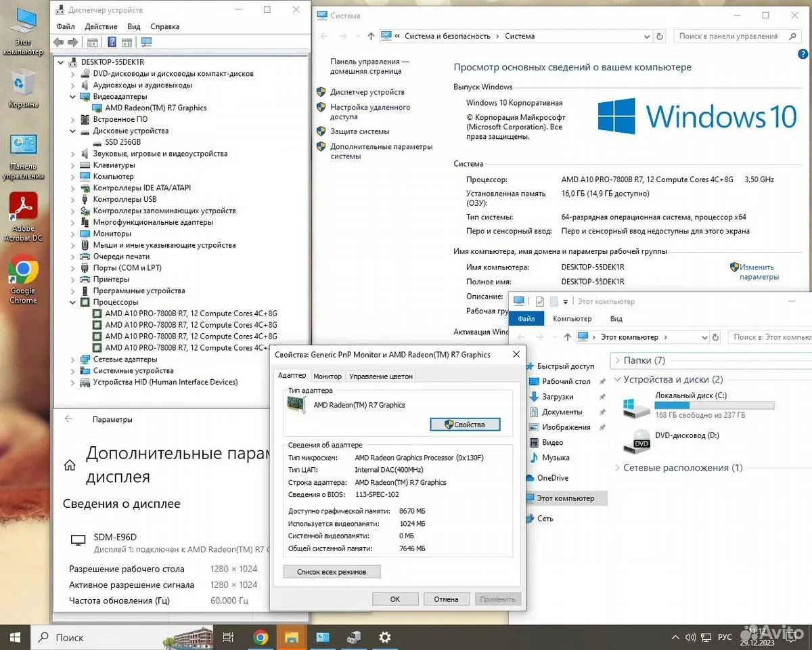Select the DVD-дисковод (D:) drive icon

pyautogui.click(x=636, y=441)
